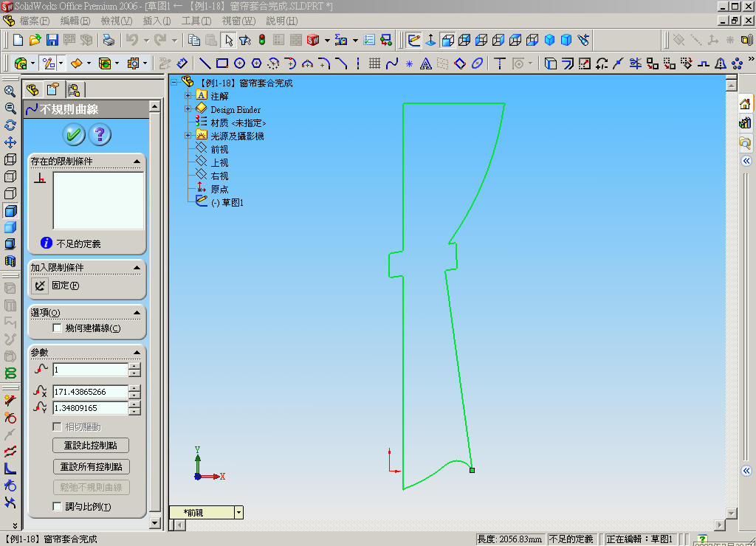This screenshot has width=756, height=546.
Task: Select the Spline sketch tool
Action: [392, 63]
